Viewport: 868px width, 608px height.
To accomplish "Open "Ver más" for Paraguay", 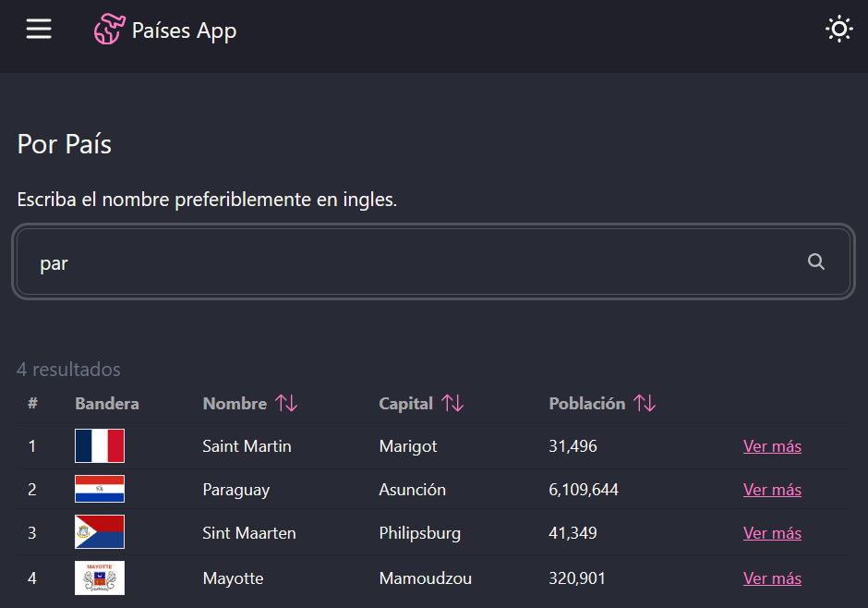I will pos(772,489).
